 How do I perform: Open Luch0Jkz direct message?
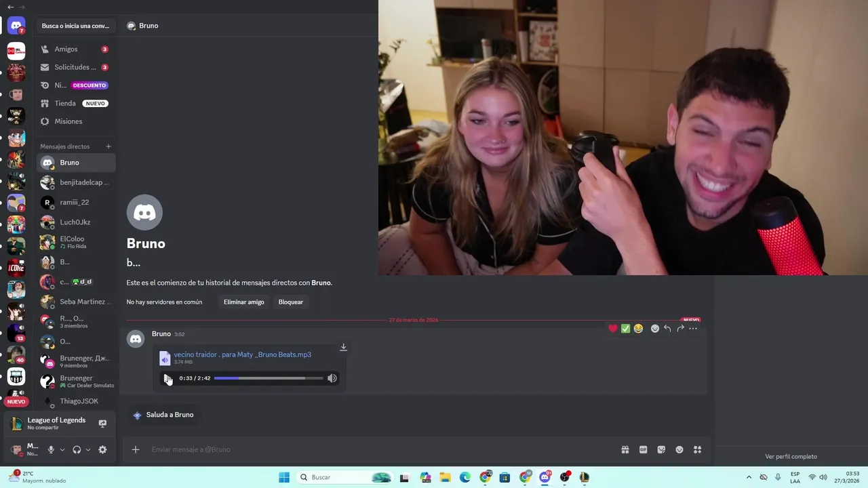coord(75,222)
